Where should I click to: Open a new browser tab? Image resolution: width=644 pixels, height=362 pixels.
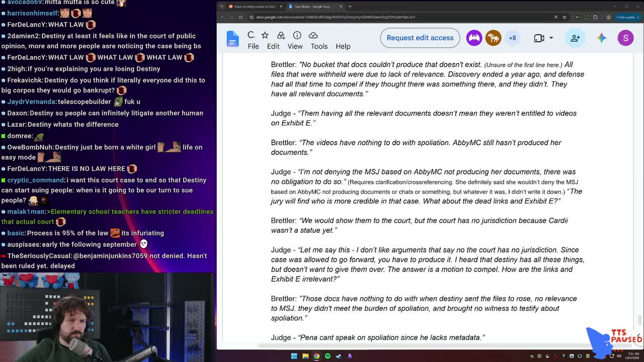tap(350, 7)
